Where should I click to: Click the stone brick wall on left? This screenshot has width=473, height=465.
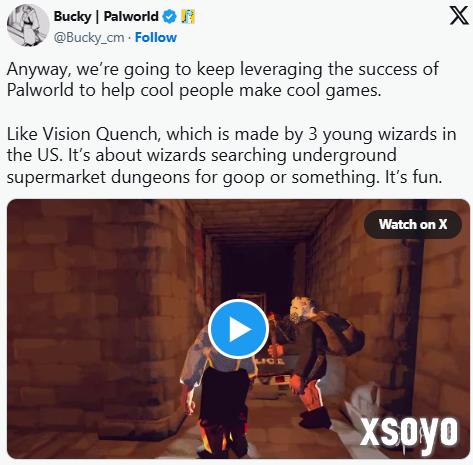[x=97, y=317]
